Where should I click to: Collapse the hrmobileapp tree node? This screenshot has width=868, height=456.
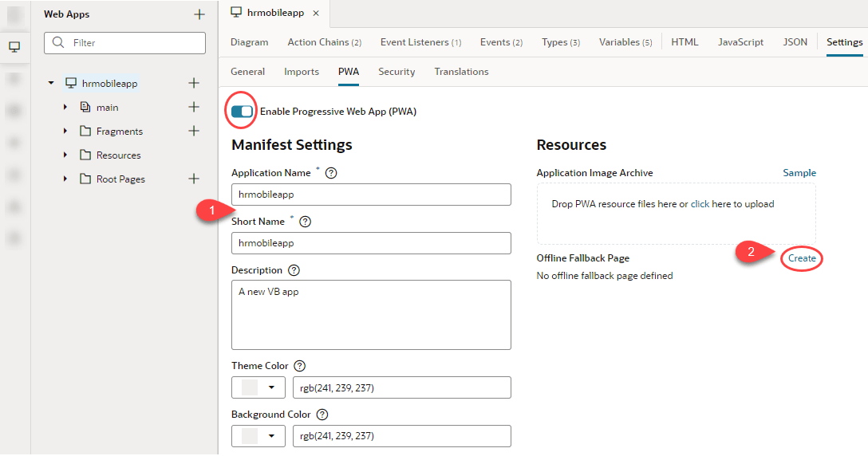click(x=51, y=83)
